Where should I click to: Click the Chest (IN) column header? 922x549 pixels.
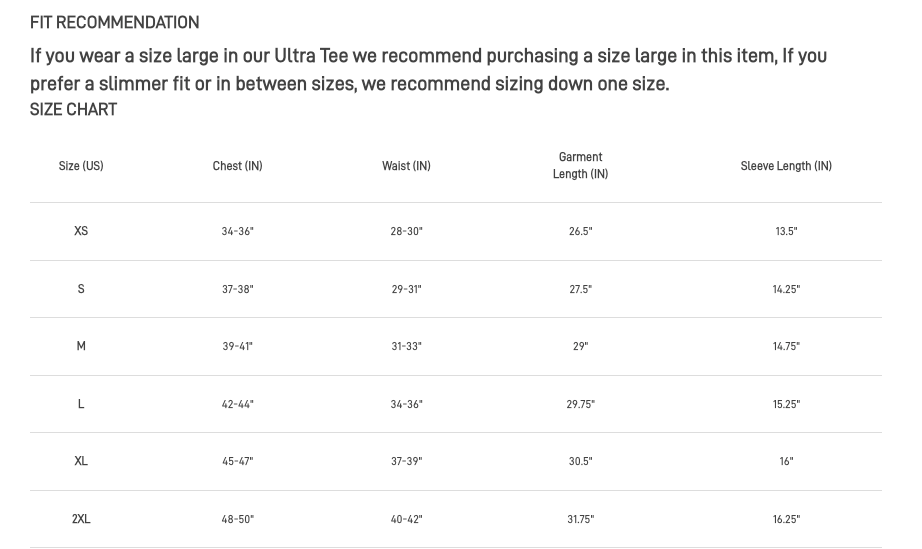237,166
